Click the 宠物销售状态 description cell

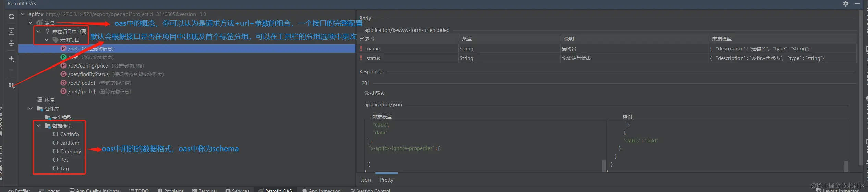pos(635,58)
